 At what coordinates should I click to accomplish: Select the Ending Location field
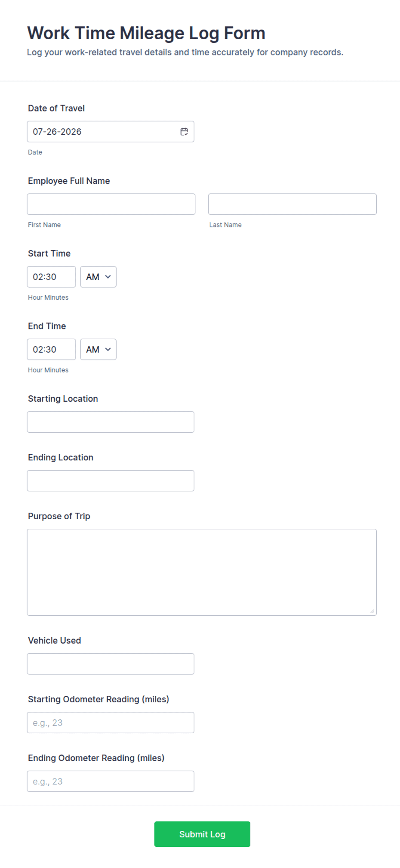(x=111, y=480)
